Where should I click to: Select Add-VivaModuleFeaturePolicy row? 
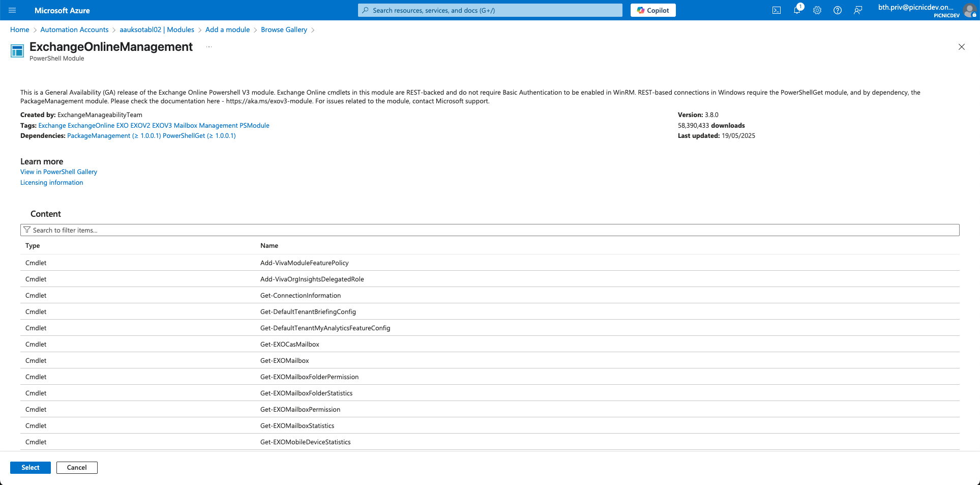(490, 263)
